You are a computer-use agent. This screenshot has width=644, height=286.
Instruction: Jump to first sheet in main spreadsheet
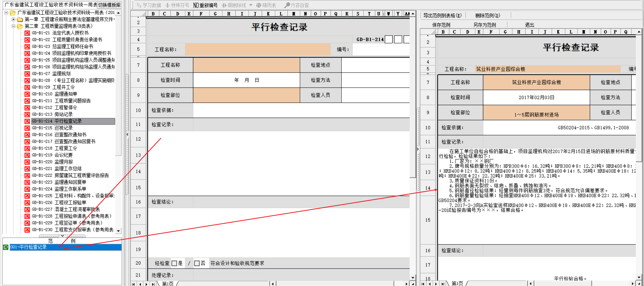(x=133, y=284)
